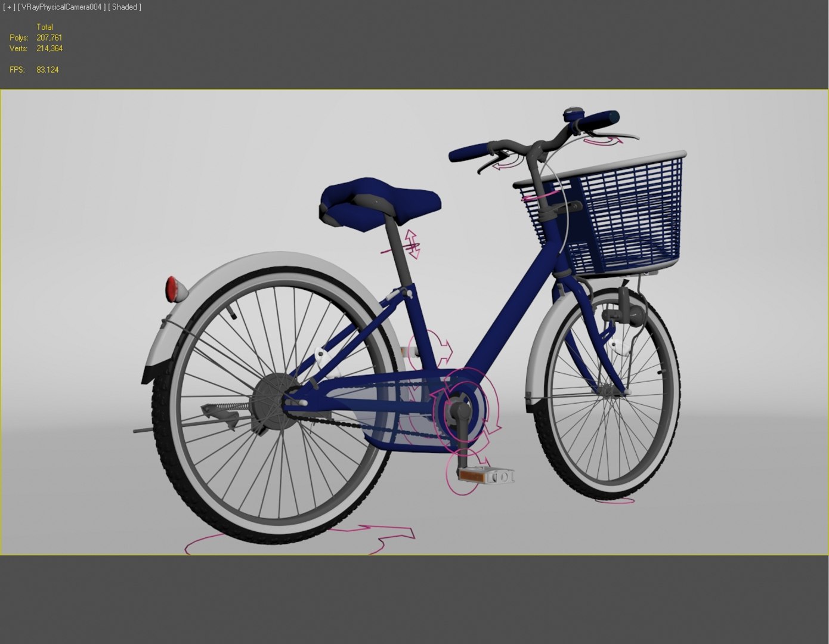
Task: Select the pink right-handlebar rotation arrow control
Action: click(x=602, y=141)
